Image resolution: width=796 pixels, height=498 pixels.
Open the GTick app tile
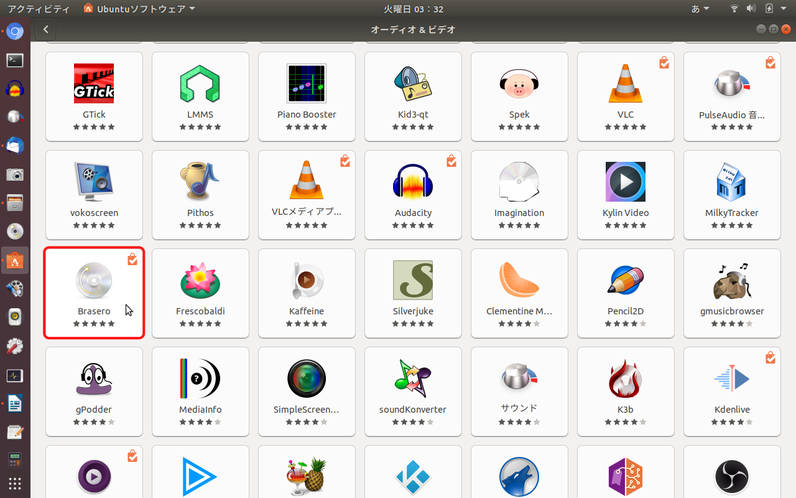(x=94, y=96)
